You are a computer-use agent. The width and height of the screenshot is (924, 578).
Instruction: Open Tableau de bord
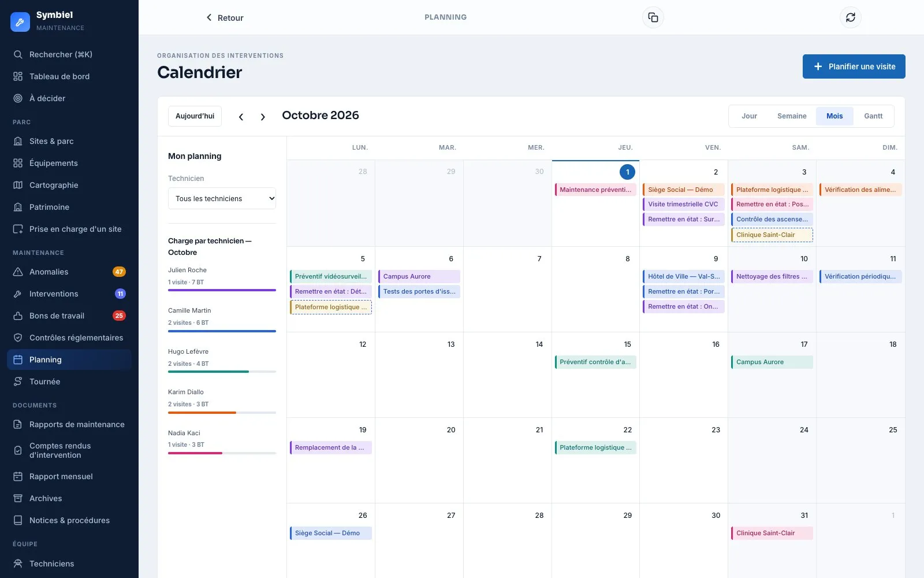[x=69, y=76]
